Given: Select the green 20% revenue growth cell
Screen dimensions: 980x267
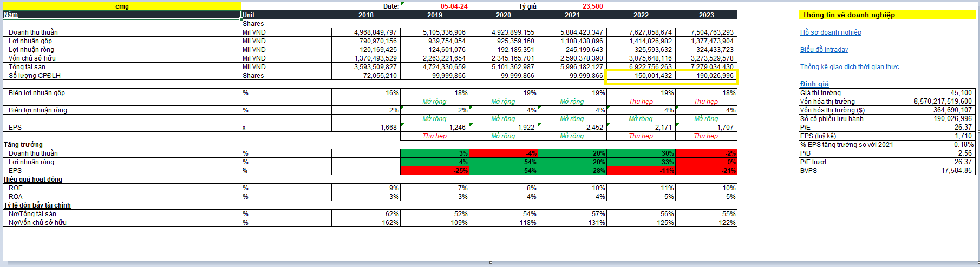Looking at the screenshot, I should coord(572,153).
